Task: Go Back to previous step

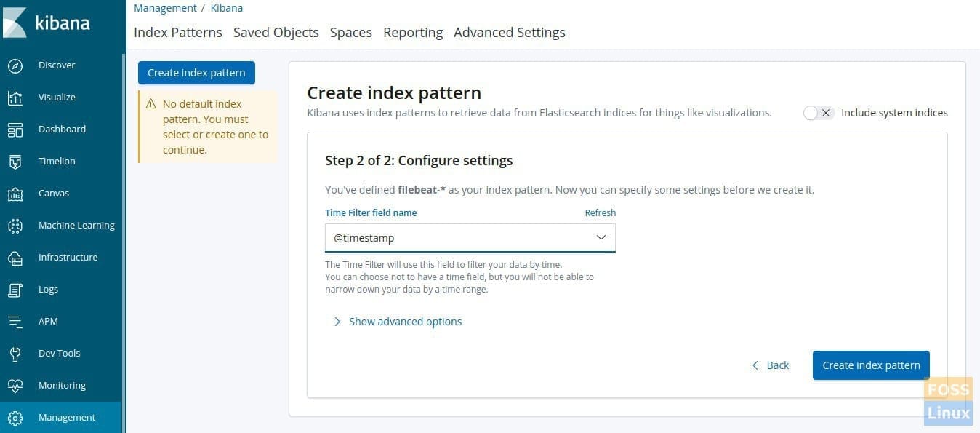Action: point(770,365)
